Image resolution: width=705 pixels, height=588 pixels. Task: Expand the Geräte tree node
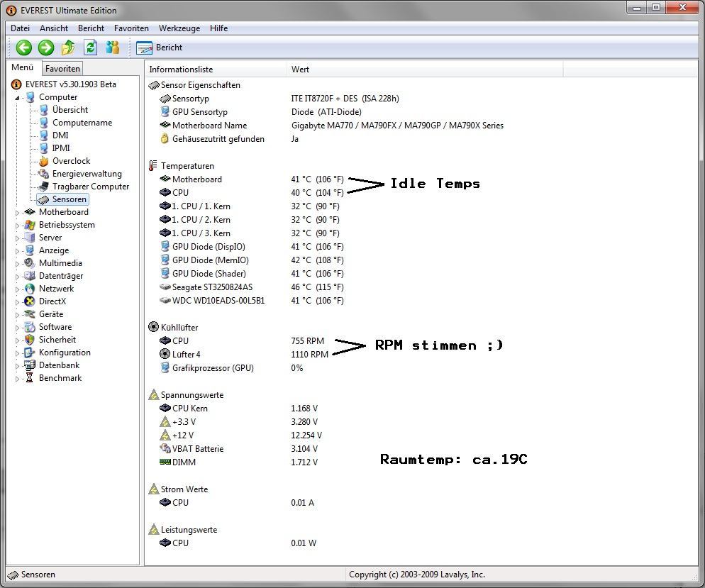17,315
